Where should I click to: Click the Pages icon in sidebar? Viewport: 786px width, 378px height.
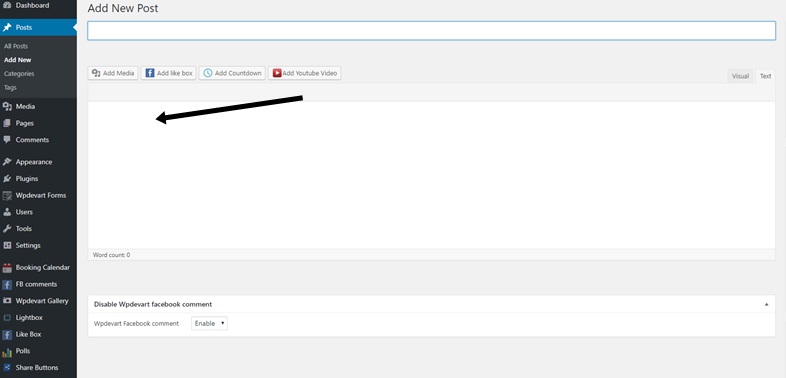tap(7, 123)
